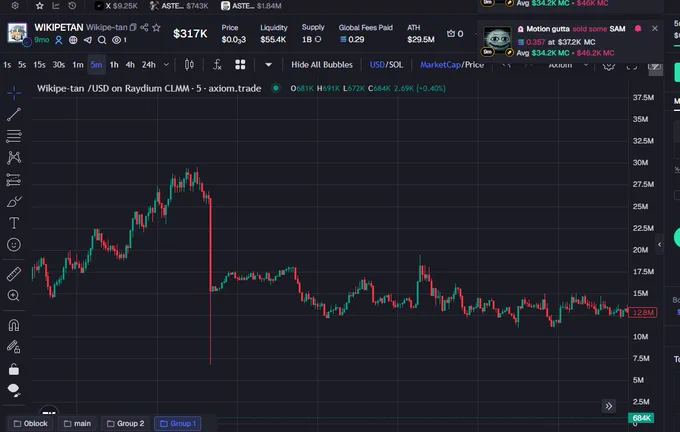Switch to the Group 1 tab
This screenshot has width=680, height=432.
(178, 423)
